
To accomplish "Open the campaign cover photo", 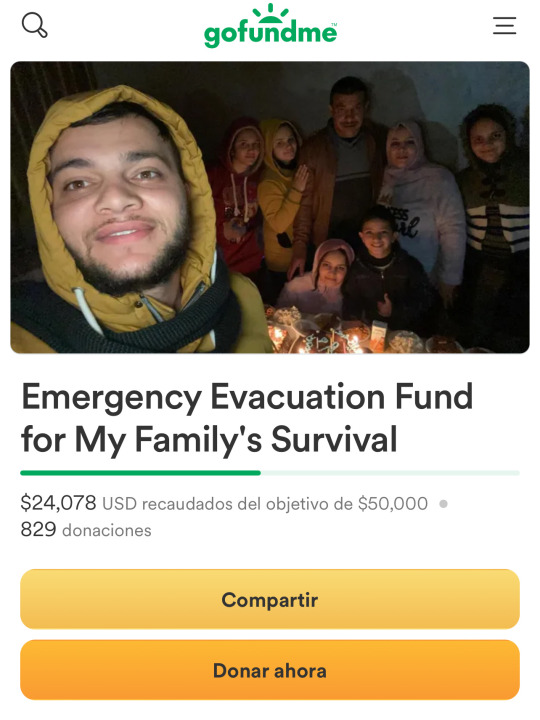I will (270, 207).
